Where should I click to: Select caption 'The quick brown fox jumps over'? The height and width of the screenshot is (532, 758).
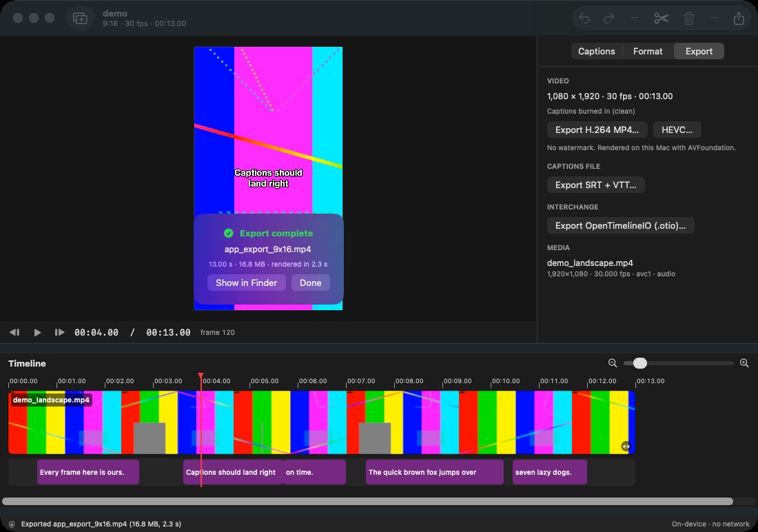click(435, 472)
